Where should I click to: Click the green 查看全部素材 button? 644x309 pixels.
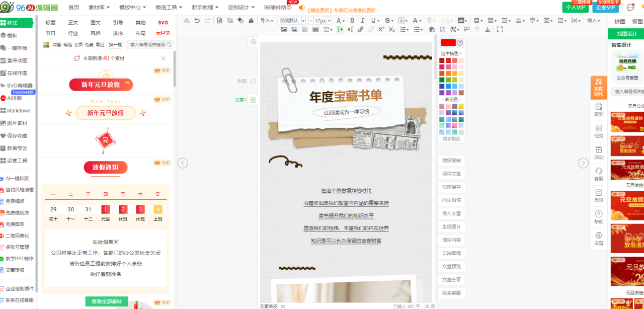pos(106,301)
